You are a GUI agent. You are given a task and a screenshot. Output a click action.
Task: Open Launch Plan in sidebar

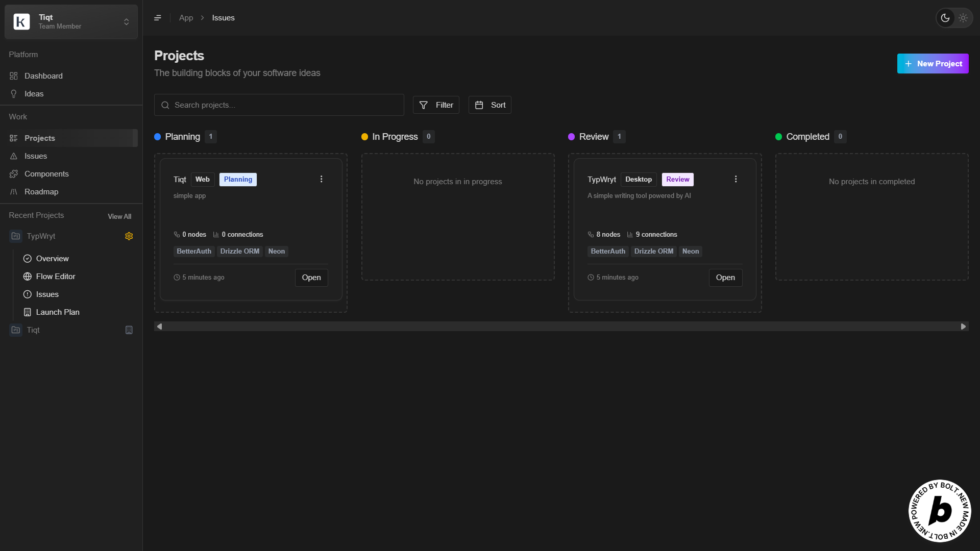click(x=58, y=312)
